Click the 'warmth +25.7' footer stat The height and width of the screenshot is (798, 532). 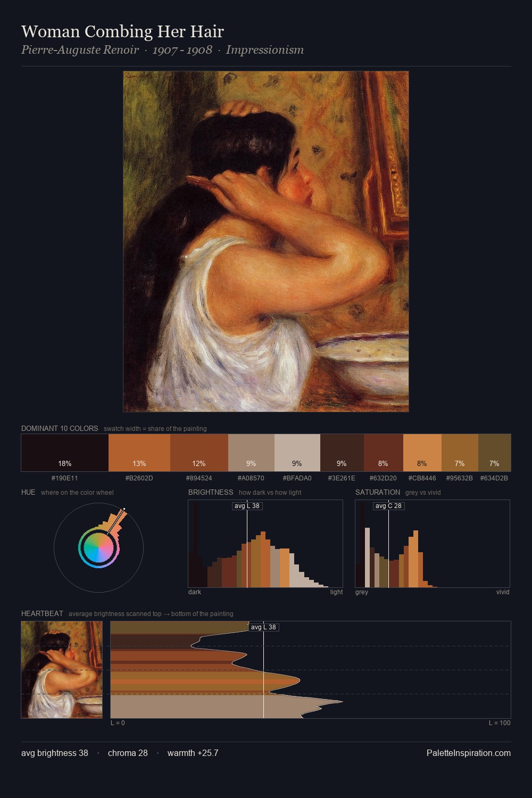click(x=193, y=753)
